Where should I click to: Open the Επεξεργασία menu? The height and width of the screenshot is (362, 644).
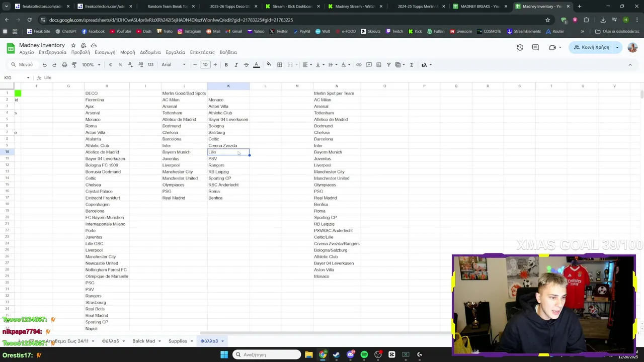pyautogui.click(x=52, y=52)
